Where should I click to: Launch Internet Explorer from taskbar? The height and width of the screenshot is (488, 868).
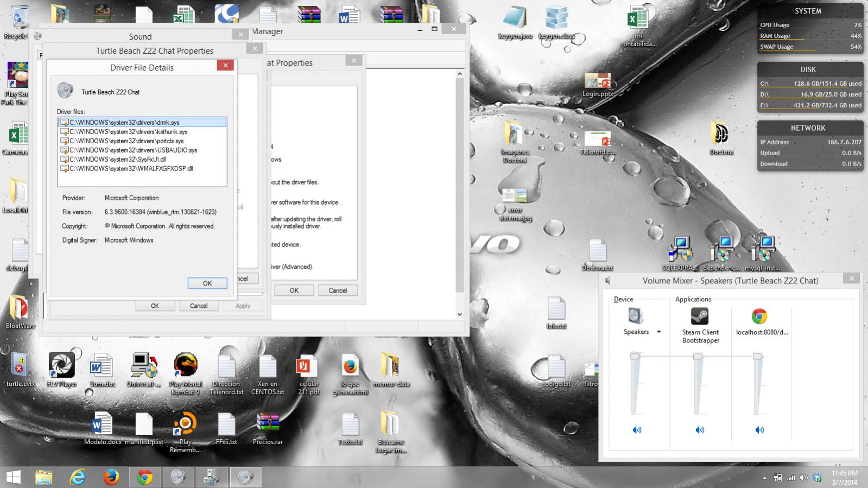[78, 477]
